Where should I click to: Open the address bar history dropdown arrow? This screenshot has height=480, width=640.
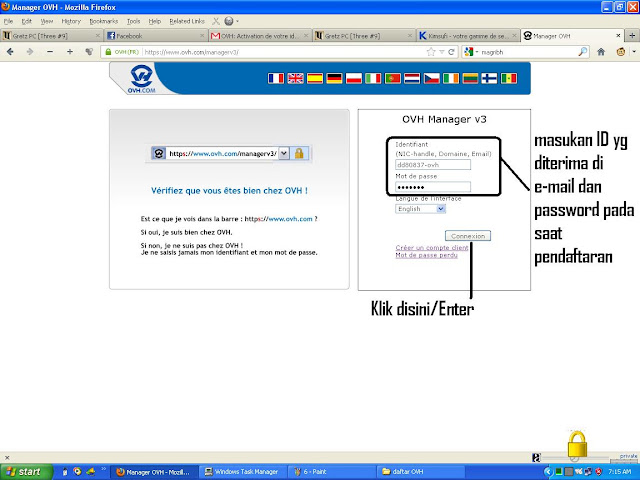(442, 52)
